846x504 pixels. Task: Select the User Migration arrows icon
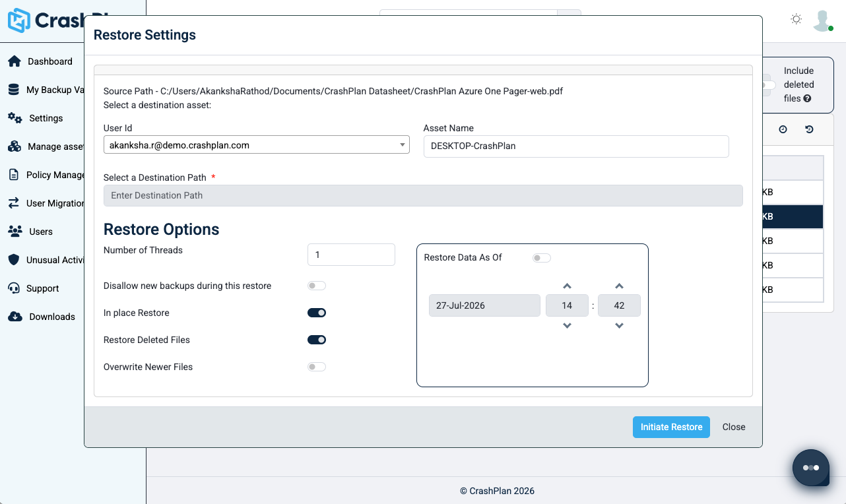point(13,203)
